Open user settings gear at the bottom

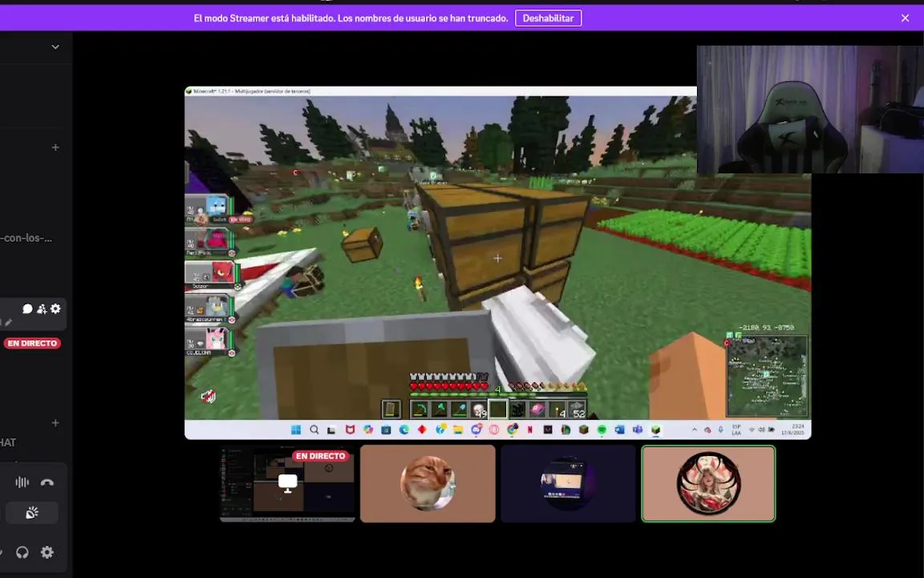pos(47,552)
